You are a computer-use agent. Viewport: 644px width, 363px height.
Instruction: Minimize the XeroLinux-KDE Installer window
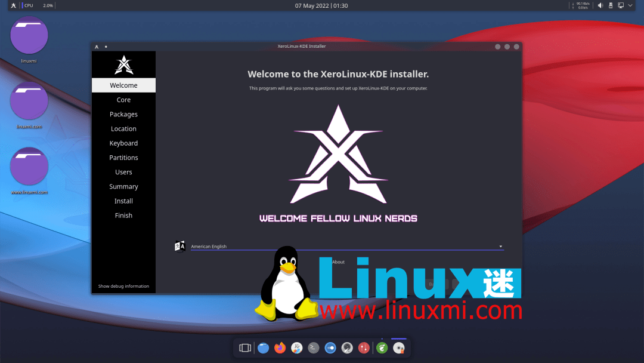click(x=498, y=47)
